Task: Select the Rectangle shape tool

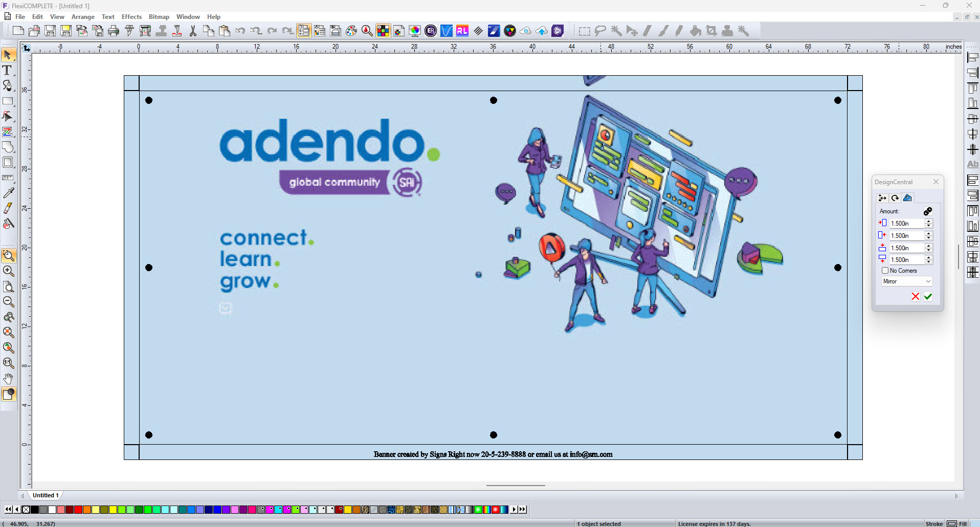Action: pos(8,101)
